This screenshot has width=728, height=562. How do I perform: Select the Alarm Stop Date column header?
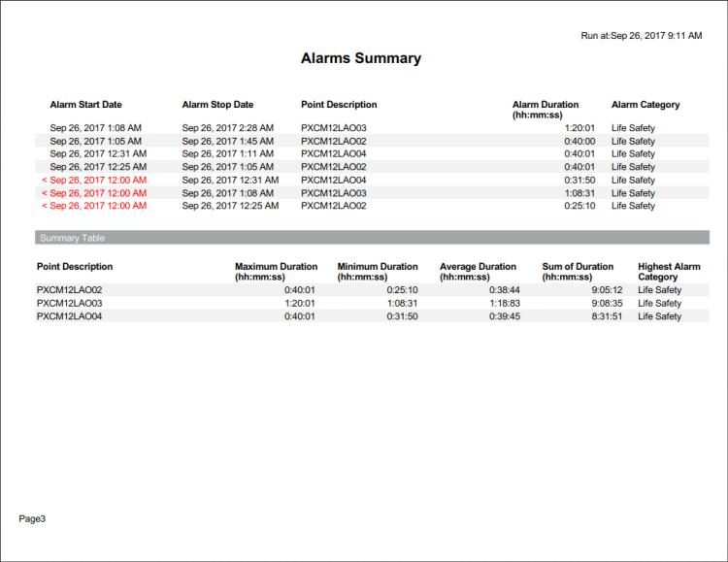[217, 105]
